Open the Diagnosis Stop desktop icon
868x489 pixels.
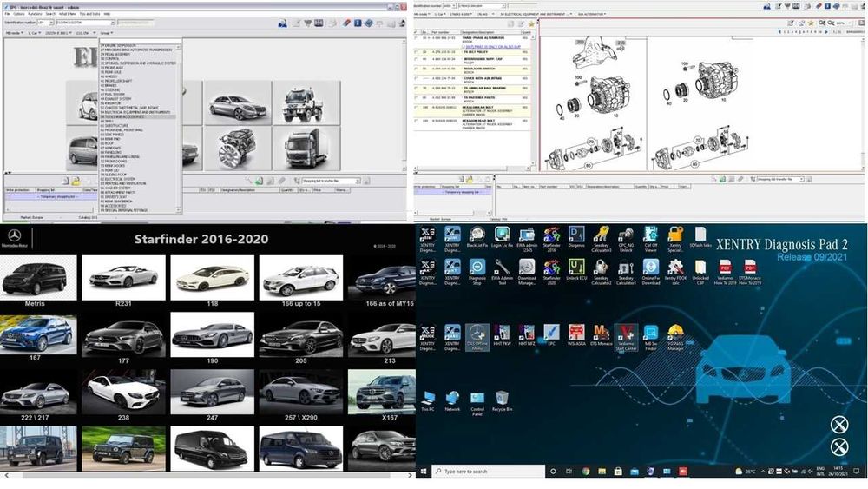[477, 270]
